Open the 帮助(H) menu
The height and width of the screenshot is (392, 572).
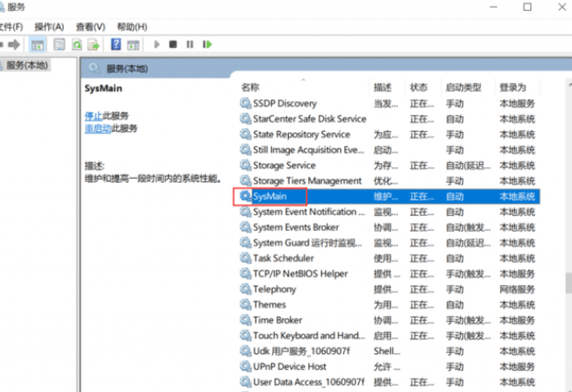pos(132,27)
